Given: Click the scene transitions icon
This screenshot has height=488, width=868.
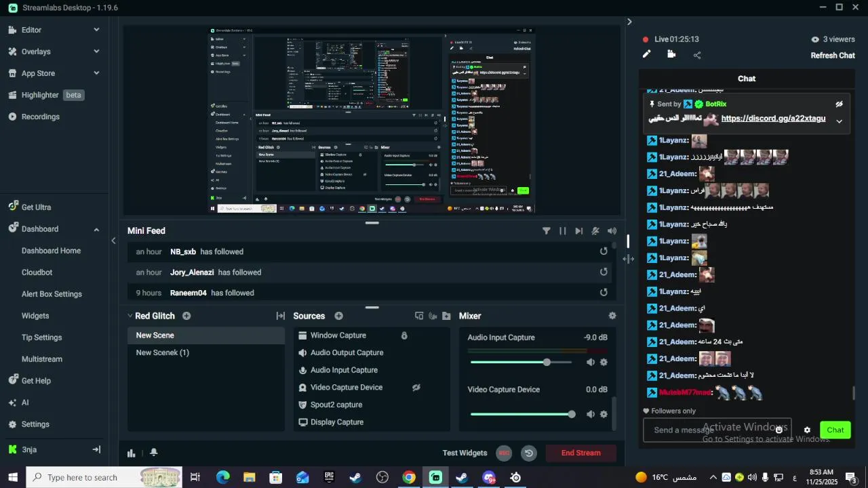Looking at the screenshot, I should [x=281, y=316].
